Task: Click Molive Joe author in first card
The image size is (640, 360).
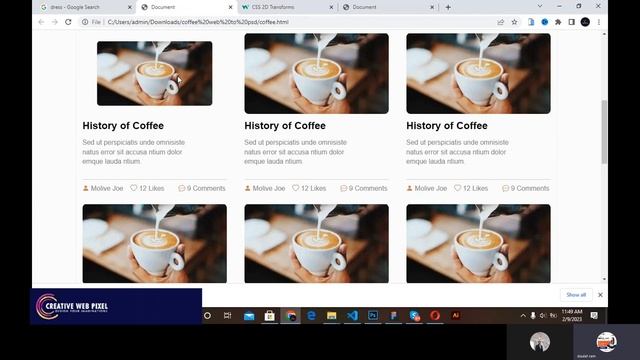Action: click(107, 188)
